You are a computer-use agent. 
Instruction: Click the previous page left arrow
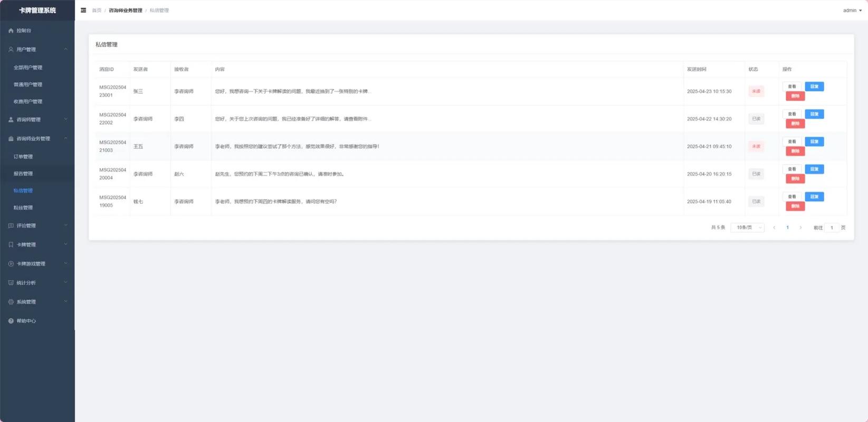pyautogui.click(x=774, y=228)
